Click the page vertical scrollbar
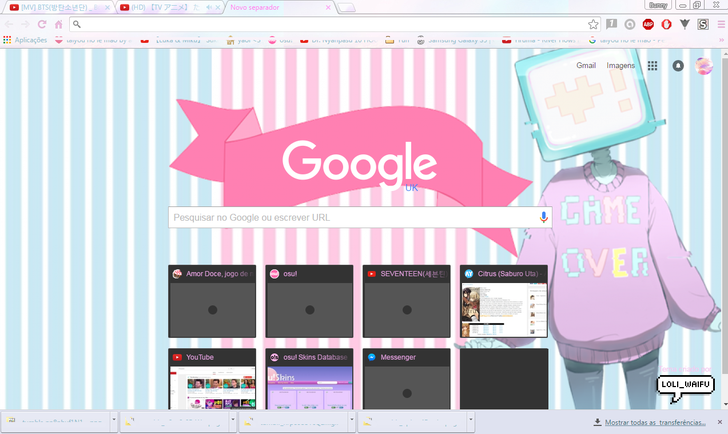728x434 pixels. [725, 228]
